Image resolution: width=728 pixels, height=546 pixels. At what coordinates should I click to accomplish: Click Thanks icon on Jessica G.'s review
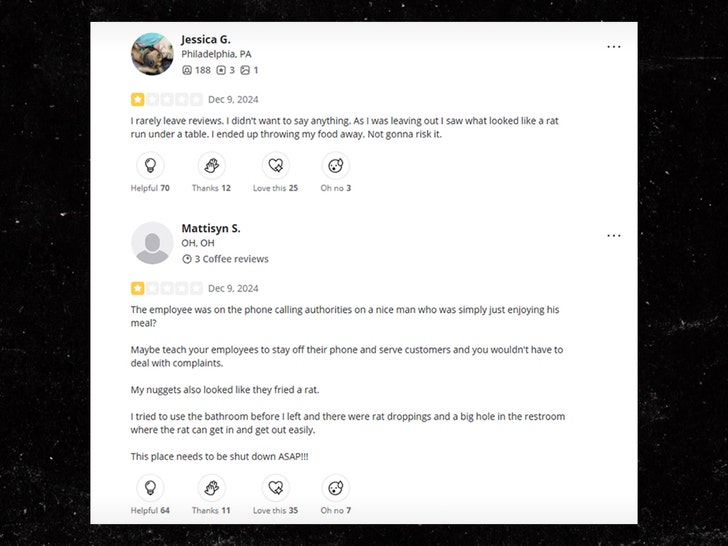point(211,166)
